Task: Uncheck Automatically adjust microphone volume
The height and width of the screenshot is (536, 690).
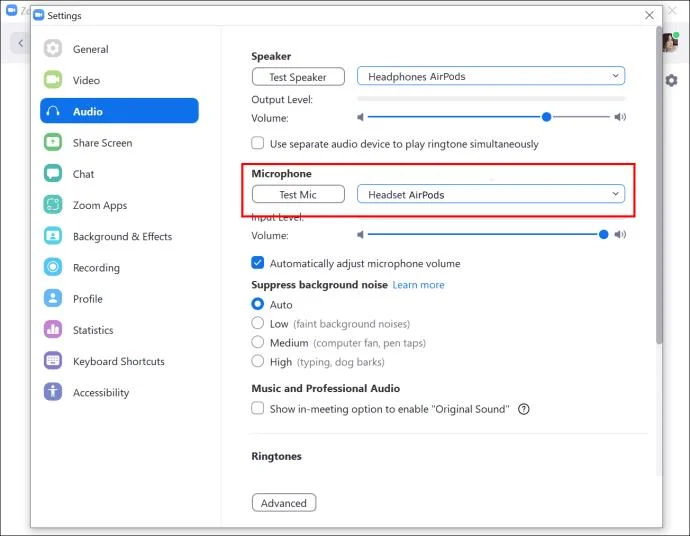Action: (257, 263)
